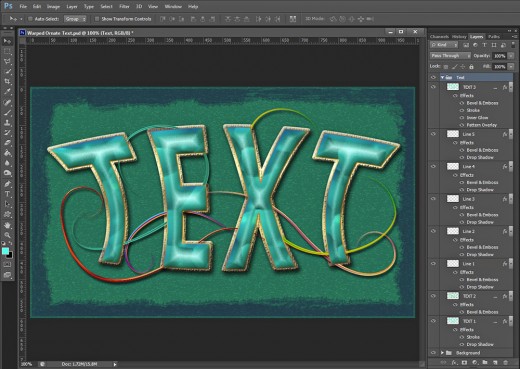Click create new layer icon
Image resolution: width=520 pixels, height=369 pixels.
pyautogui.click(x=495, y=362)
